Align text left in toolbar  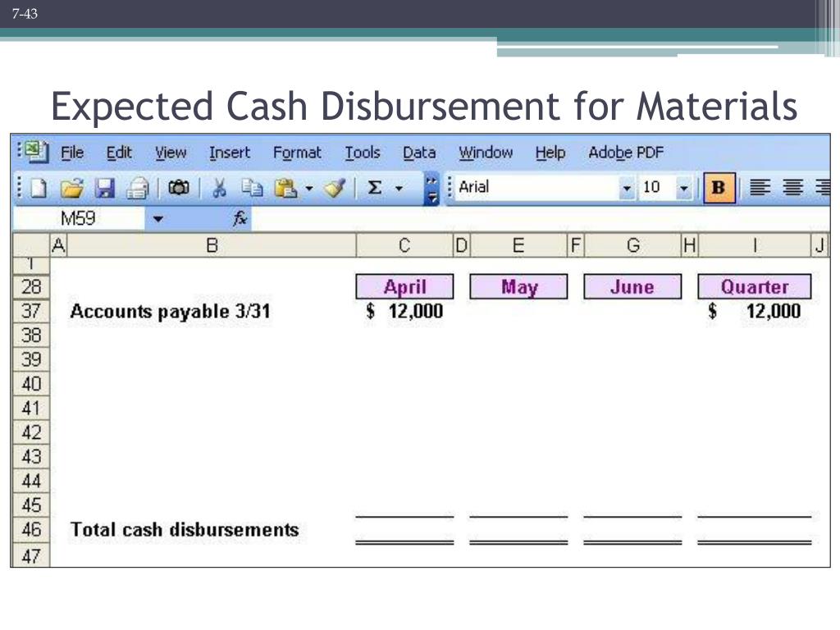point(760,188)
